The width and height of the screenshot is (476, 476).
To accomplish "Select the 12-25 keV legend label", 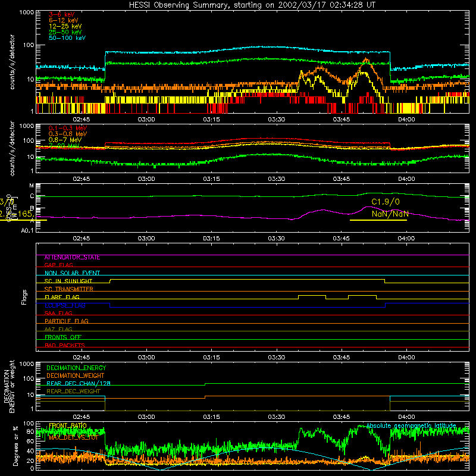I will [x=65, y=26].
